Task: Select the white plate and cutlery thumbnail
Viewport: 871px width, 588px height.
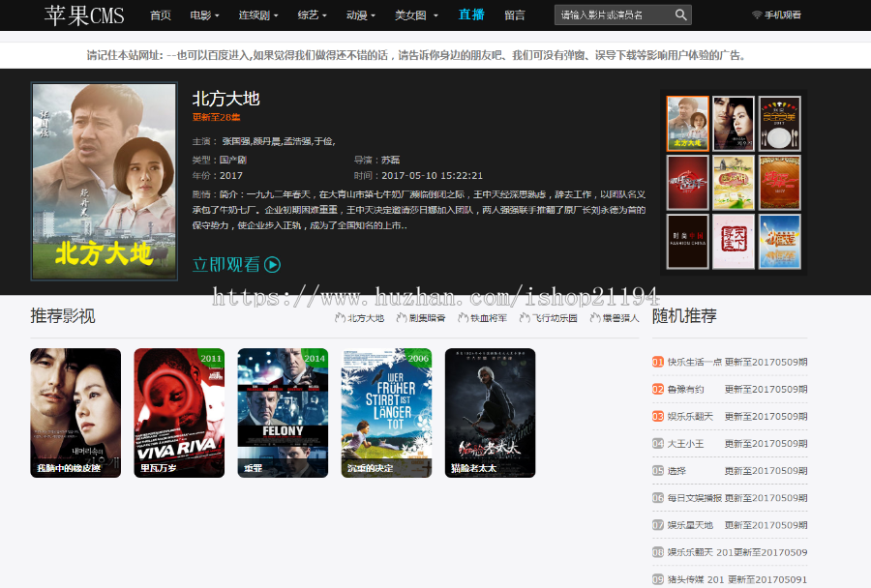Action: coord(780,123)
